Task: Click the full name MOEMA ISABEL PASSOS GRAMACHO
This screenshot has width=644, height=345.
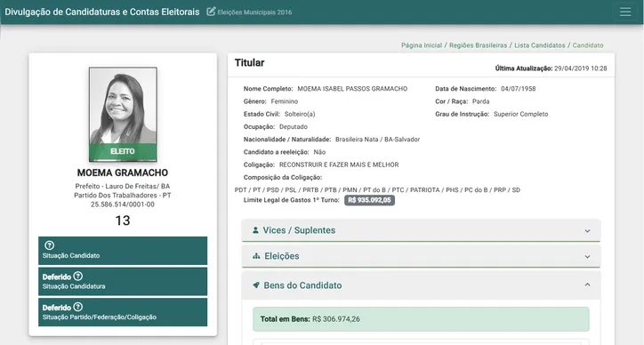Action: tap(352, 88)
